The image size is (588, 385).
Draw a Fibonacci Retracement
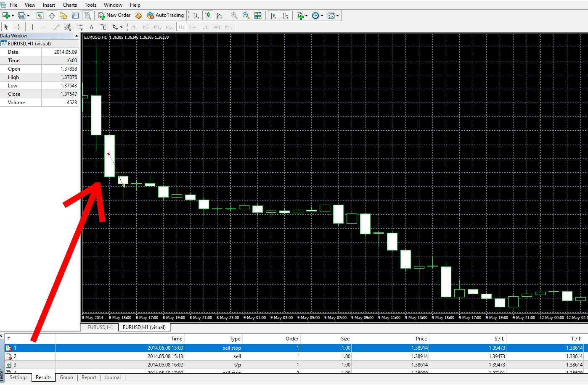pyautogui.click(x=79, y=27)
